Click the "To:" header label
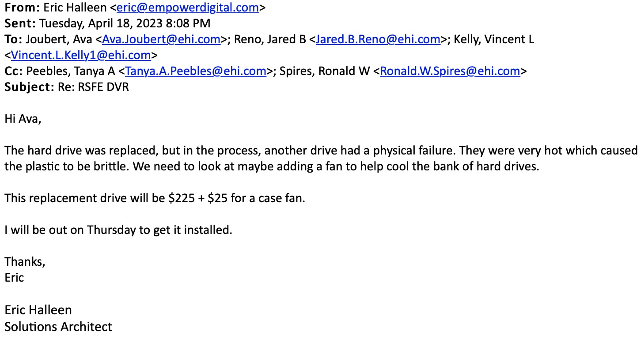This screenshot has width=644, height=339. [x=13, y=39]
